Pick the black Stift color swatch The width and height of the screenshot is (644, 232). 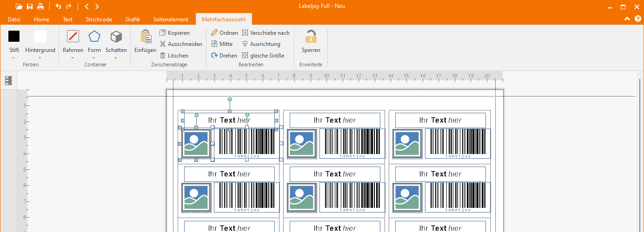pos(14,36)
